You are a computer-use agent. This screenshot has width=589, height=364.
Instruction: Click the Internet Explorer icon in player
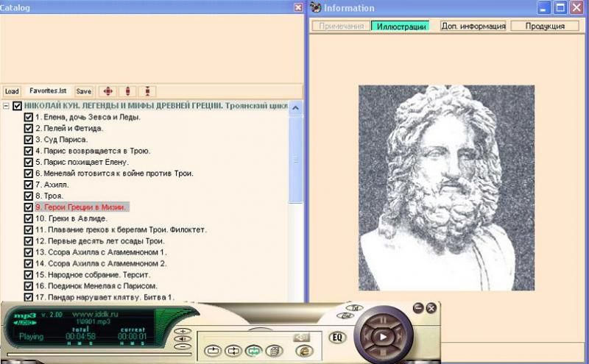(x=303, y=351)
